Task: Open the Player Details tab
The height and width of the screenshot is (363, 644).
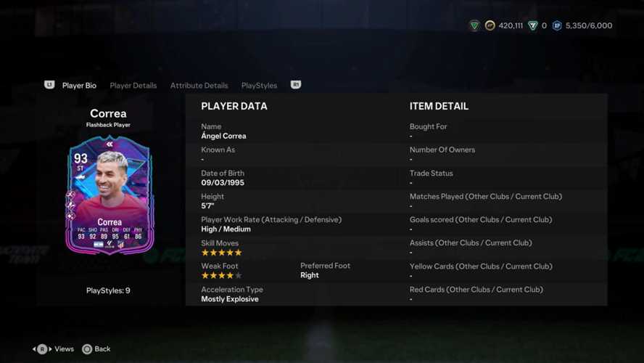Action: click(133, 86)
